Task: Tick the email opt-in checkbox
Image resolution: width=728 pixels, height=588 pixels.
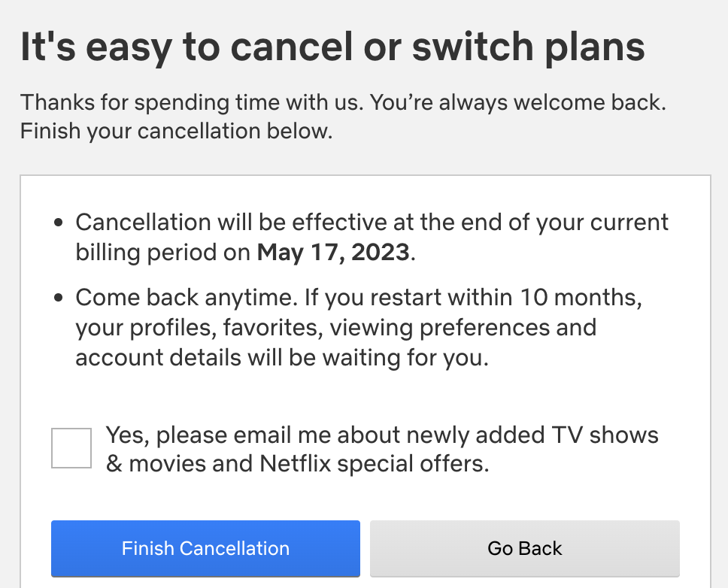Action: 71,448
